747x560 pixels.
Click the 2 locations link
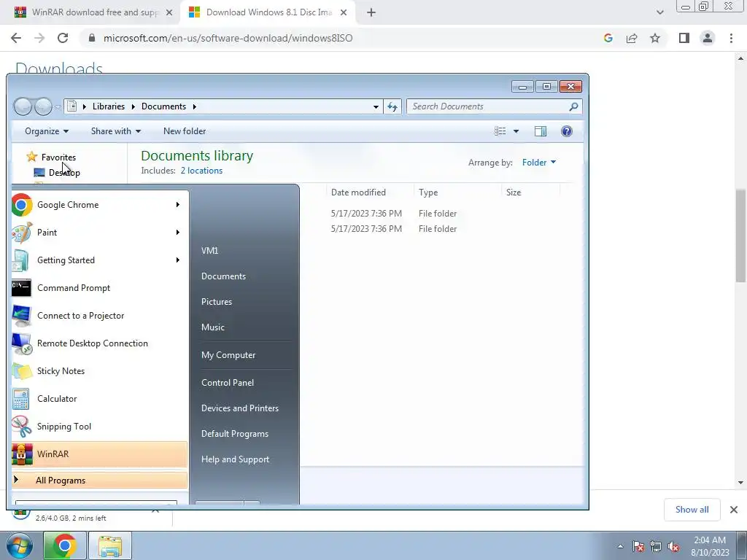(x=201, y=171)
